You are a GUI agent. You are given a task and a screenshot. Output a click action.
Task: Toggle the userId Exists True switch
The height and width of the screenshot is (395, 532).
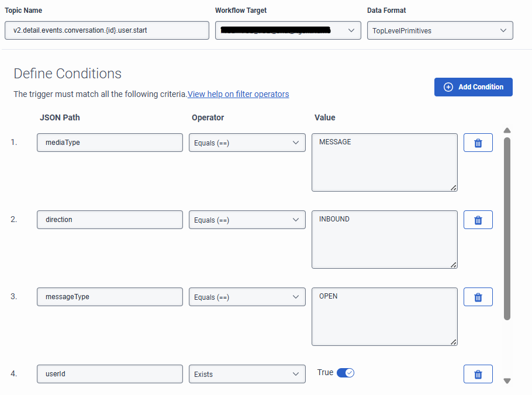click(346, 373)
